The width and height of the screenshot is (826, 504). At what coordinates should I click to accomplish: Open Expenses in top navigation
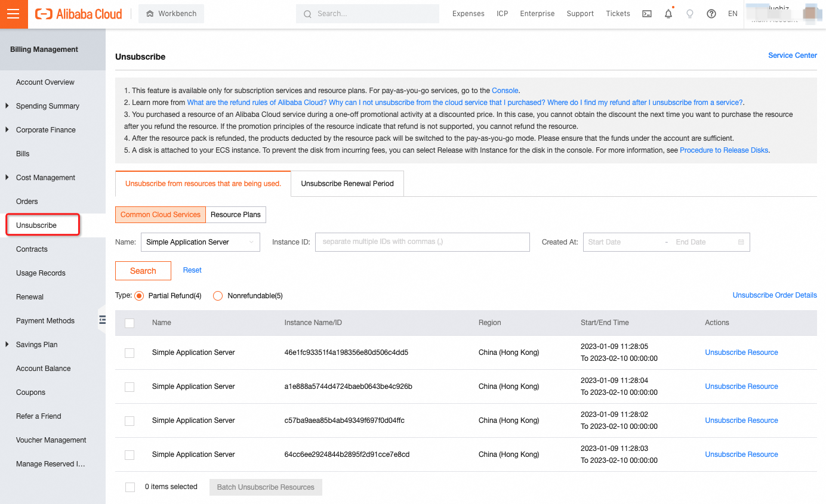coord(469,14)
